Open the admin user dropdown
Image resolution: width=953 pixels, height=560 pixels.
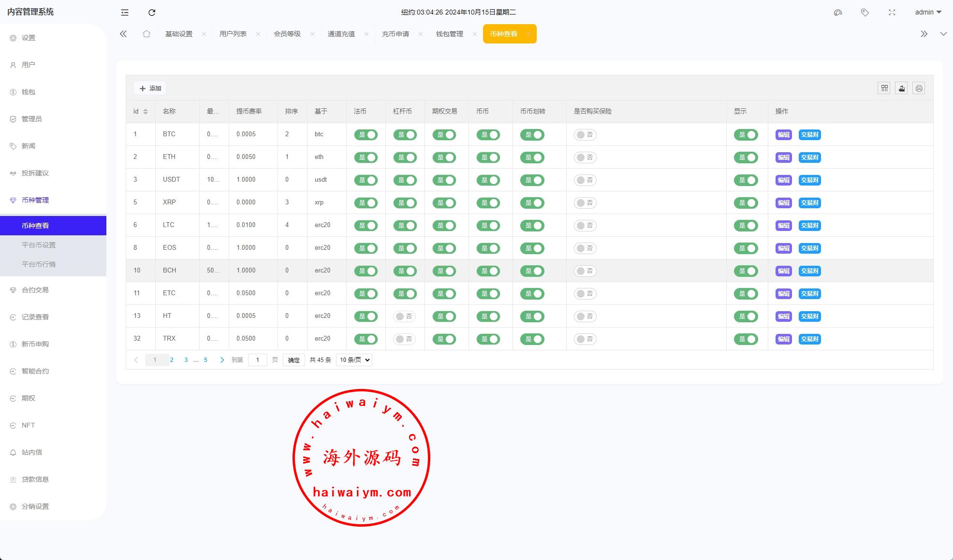(x=928, y=13)
